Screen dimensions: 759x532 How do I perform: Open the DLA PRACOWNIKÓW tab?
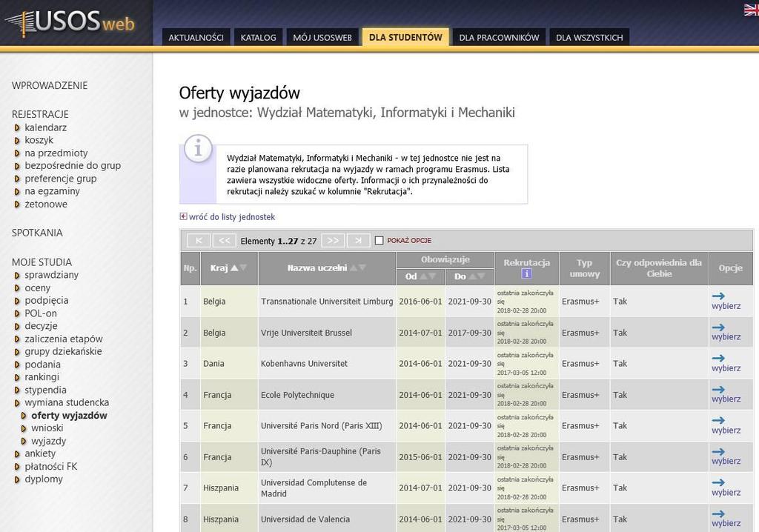click(x=499, y=37)
